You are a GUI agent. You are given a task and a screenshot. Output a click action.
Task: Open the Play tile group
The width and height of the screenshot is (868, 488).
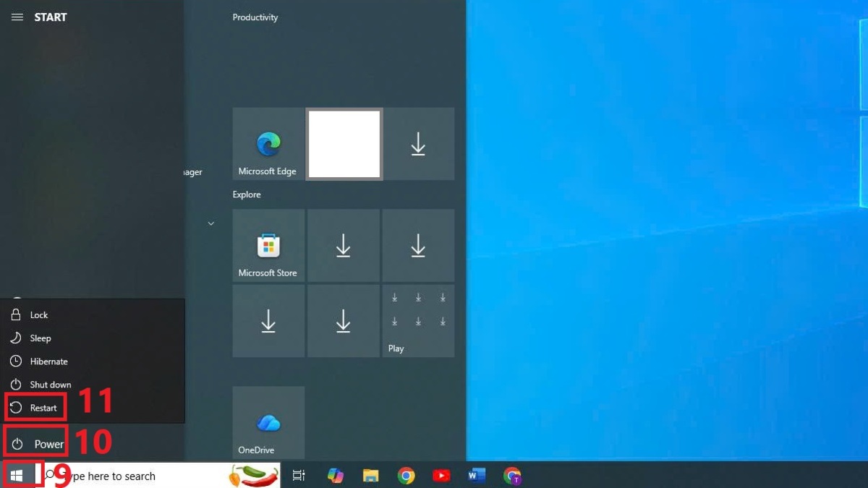[x=418, y=320]
